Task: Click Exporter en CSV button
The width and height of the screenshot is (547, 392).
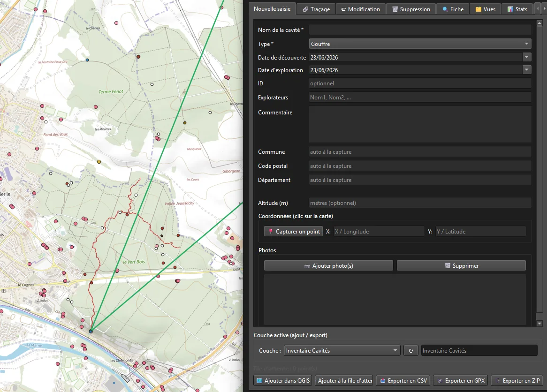Action: point(403,380)
